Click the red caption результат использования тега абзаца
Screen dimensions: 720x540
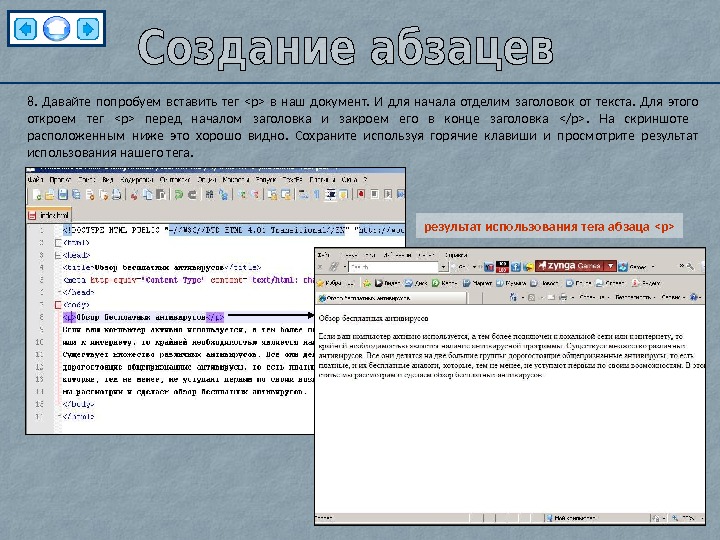549,226
